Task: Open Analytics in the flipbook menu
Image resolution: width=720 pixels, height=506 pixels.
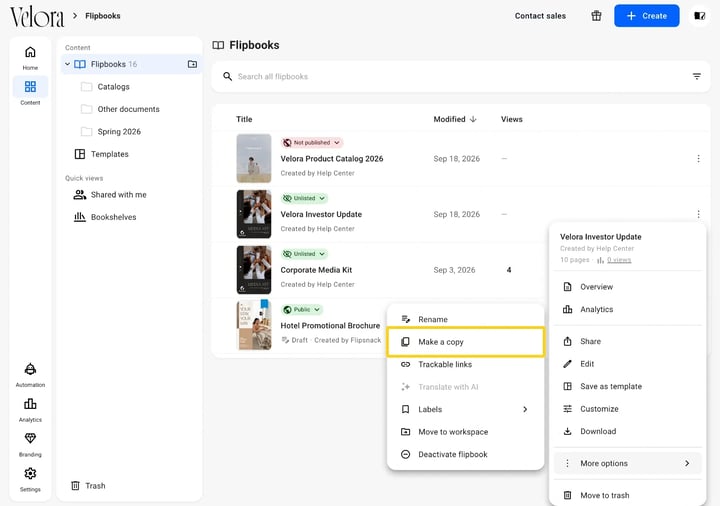Action: pyautogui.click(x=628, y=309)
